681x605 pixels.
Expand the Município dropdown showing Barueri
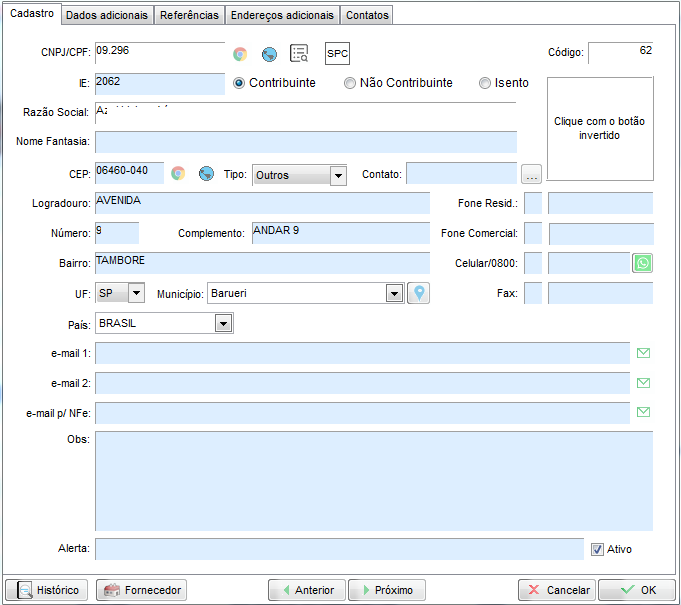coord(394,294)
